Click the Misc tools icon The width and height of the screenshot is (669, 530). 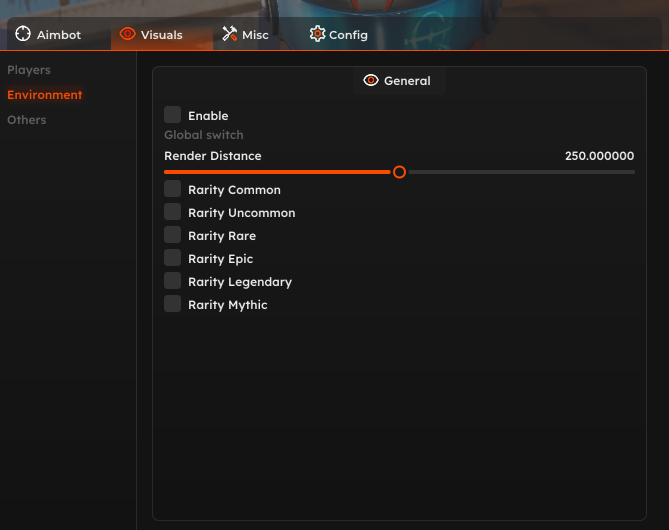(230, 35)
